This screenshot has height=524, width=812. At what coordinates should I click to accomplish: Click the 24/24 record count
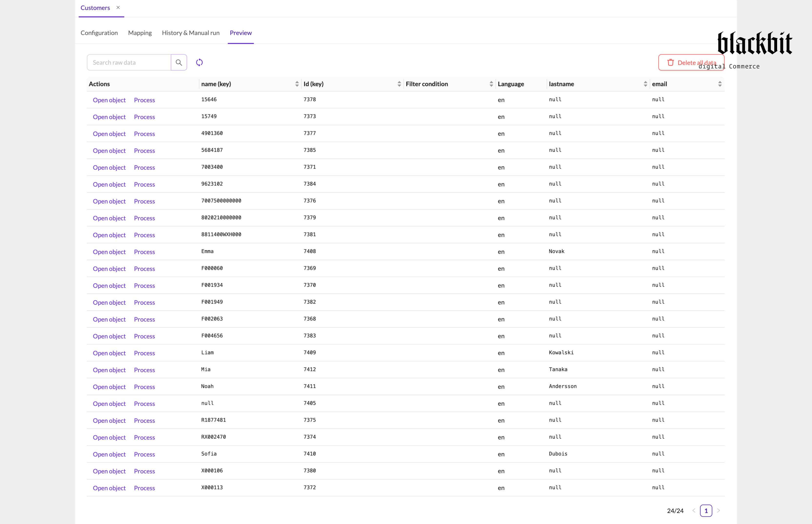click(x=675, y=510)
